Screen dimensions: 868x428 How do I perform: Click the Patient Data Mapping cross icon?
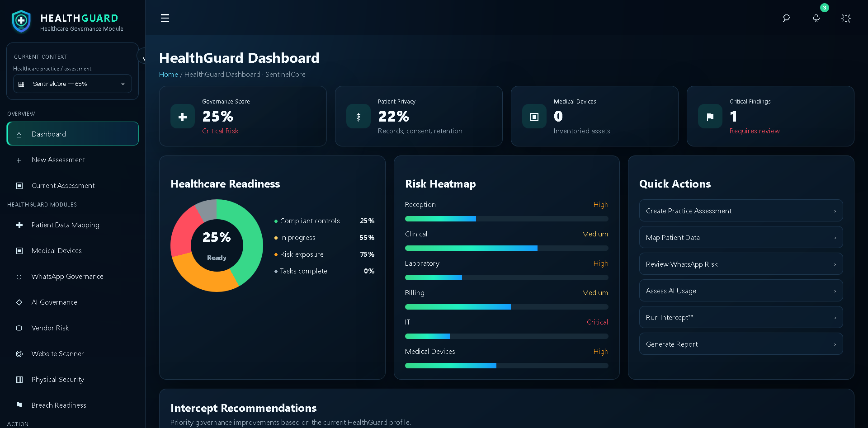[19, 225]
